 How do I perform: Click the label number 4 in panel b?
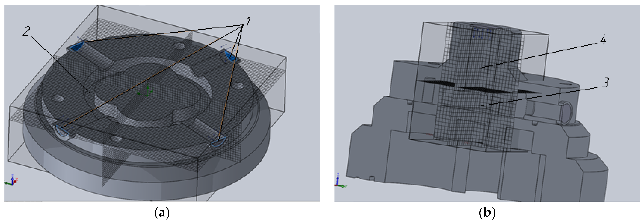603,40
